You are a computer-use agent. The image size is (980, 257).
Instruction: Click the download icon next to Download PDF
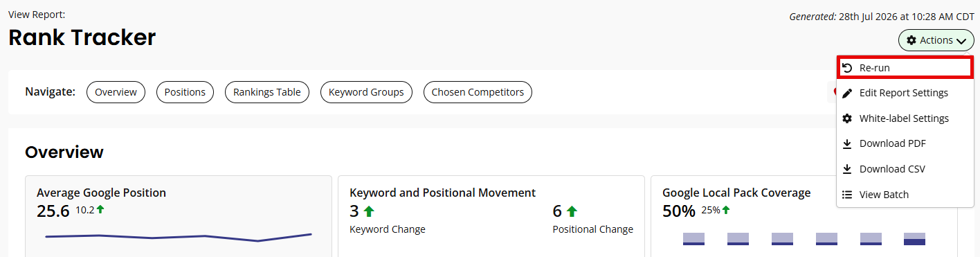[847, 144]
